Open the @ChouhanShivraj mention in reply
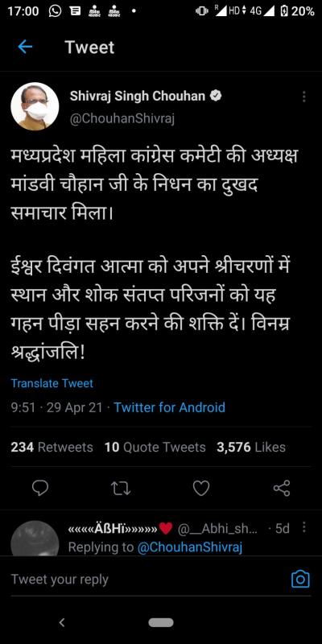This screenshot has width=322, height=644. pyautogui.click(x=190, y=547)
